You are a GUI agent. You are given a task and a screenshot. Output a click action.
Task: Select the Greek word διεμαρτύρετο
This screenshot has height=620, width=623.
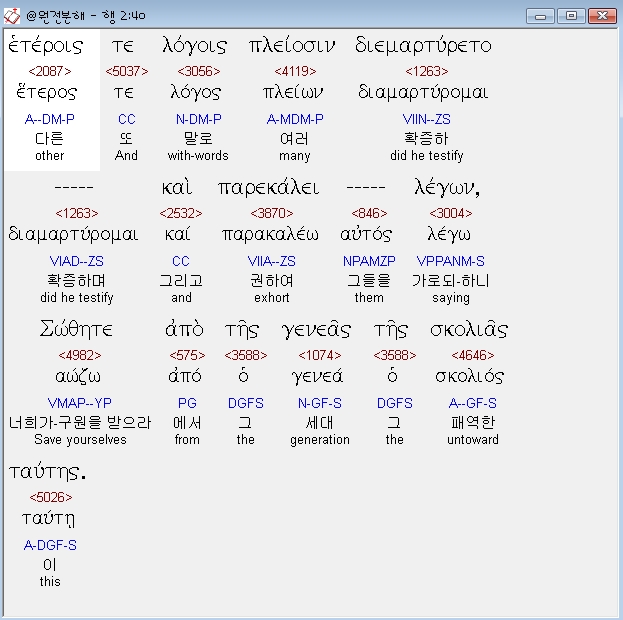(x=424, y=45)
